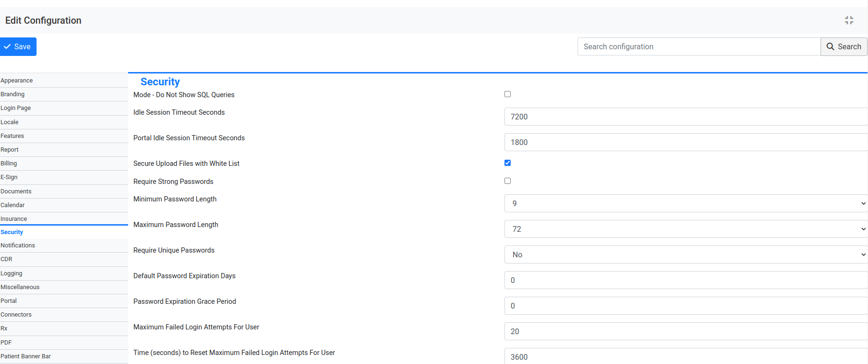Click Default Password Expiration Days field
This screenshot has width=868, height=364.
685,280
